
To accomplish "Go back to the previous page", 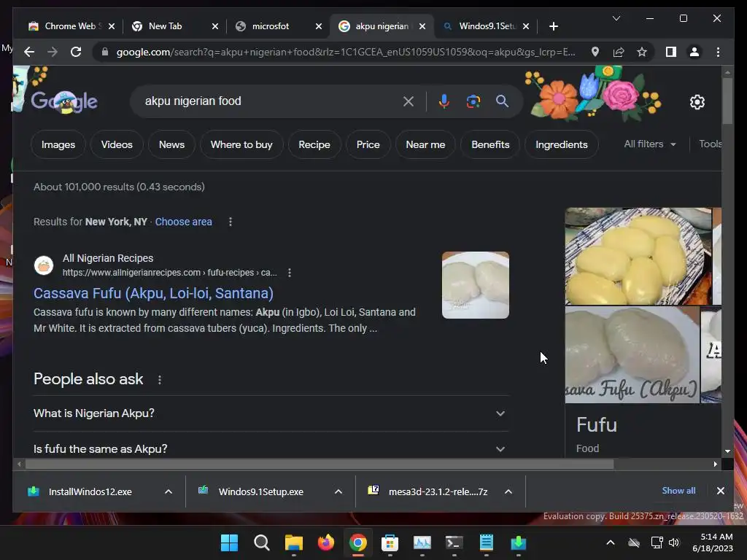I will [29, 52].
